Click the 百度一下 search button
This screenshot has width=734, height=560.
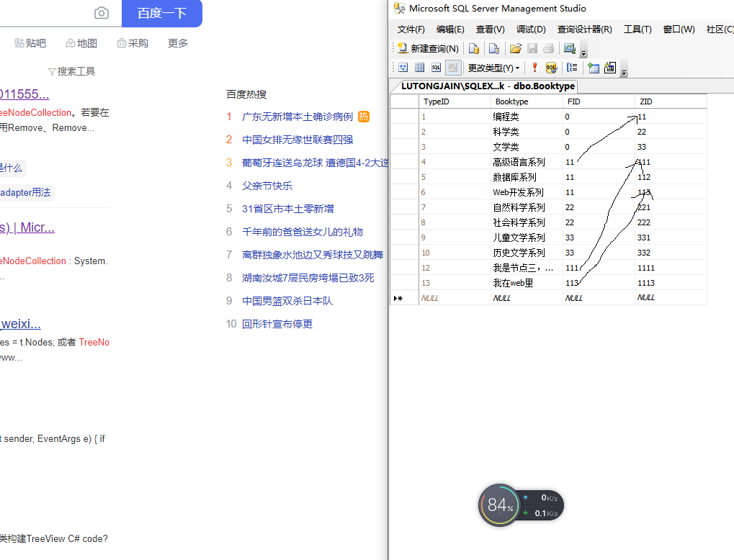[x=162, y=13]
